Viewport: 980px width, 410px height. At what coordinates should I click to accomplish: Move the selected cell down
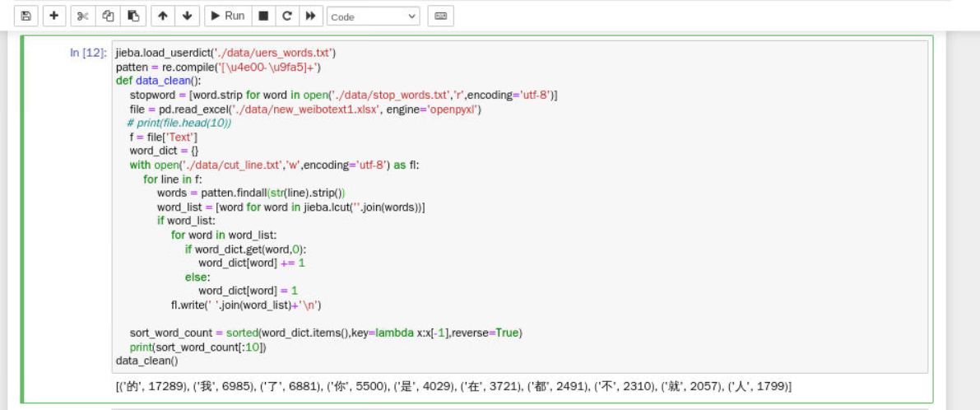point(187,16)
